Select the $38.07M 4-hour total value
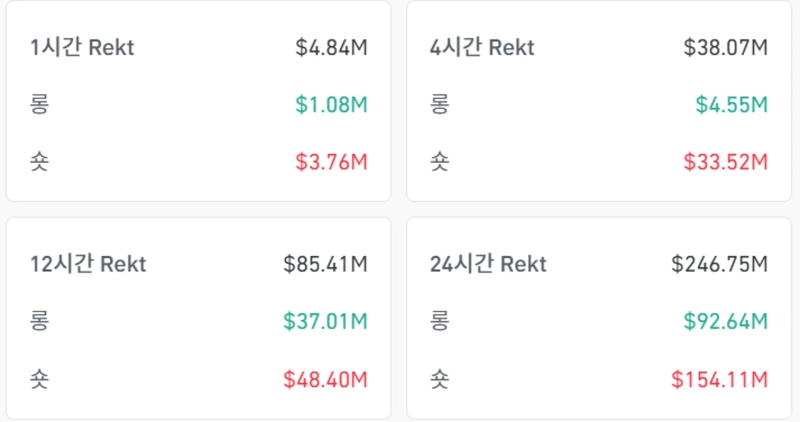Viewport: 800px width, 422px height. [725, 47]
